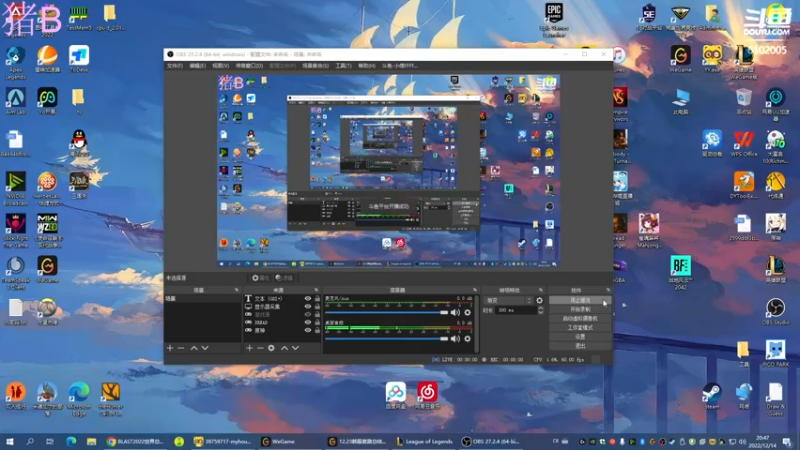Add a new scene with plus icon
This screenshot has height=450, width=800.
170,348
